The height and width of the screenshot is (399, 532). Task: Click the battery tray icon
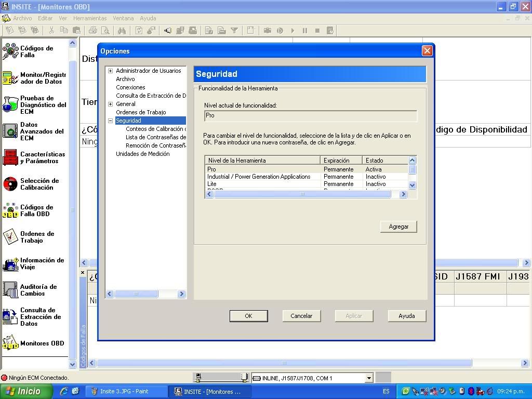coord(462,391)
